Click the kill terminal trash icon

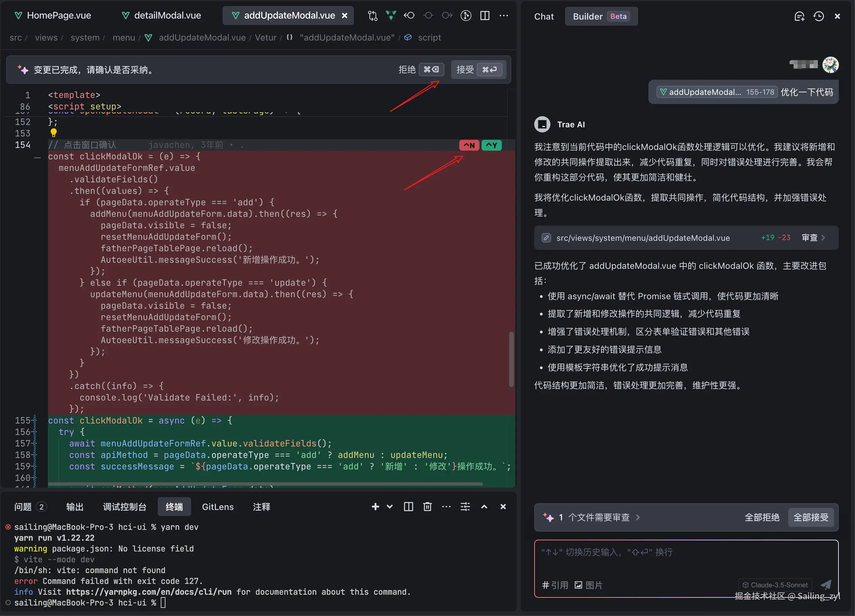(x=427, y=507)
